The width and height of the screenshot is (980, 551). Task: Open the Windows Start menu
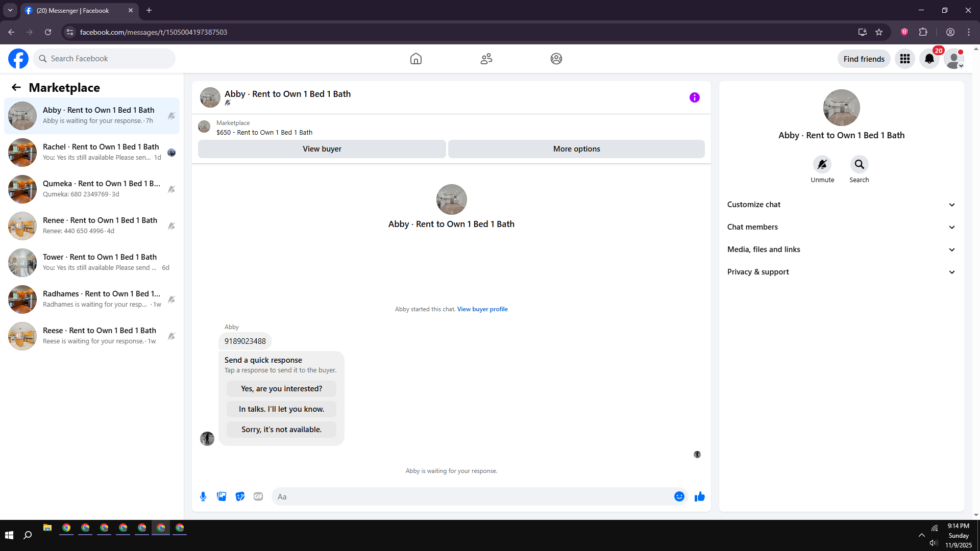point(9,535)
